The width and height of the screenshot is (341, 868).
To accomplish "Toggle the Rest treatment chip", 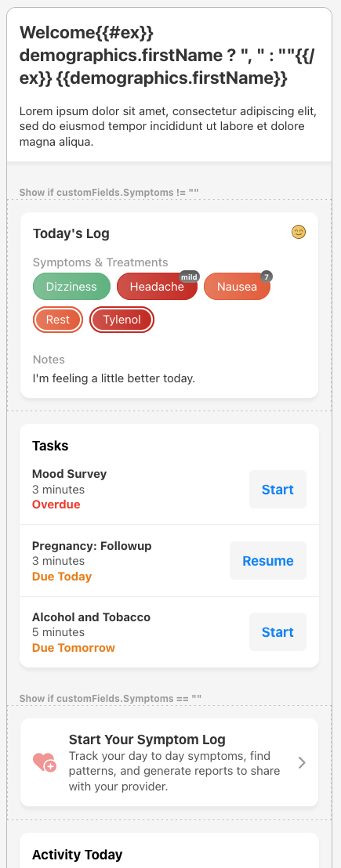I will coord(57,320).
